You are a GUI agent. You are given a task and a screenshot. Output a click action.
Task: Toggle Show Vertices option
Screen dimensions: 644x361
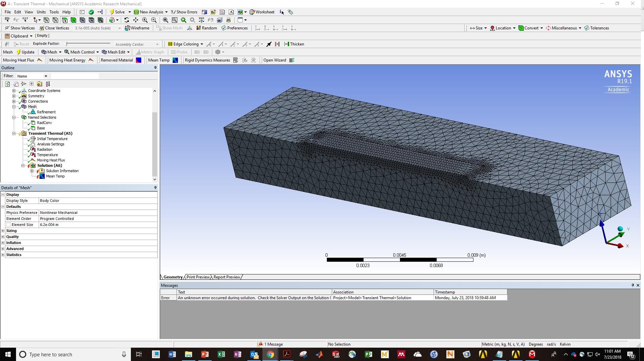click(x=20, y=28)
